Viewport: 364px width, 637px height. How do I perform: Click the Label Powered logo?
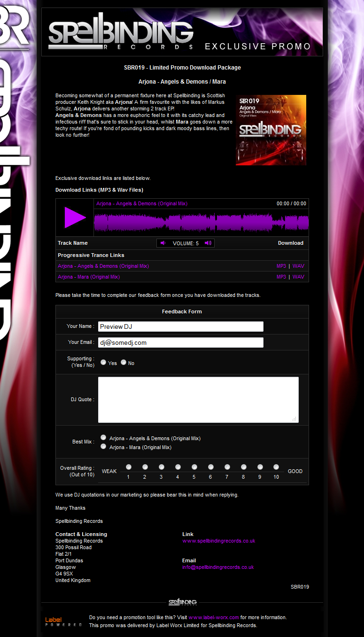63,621
